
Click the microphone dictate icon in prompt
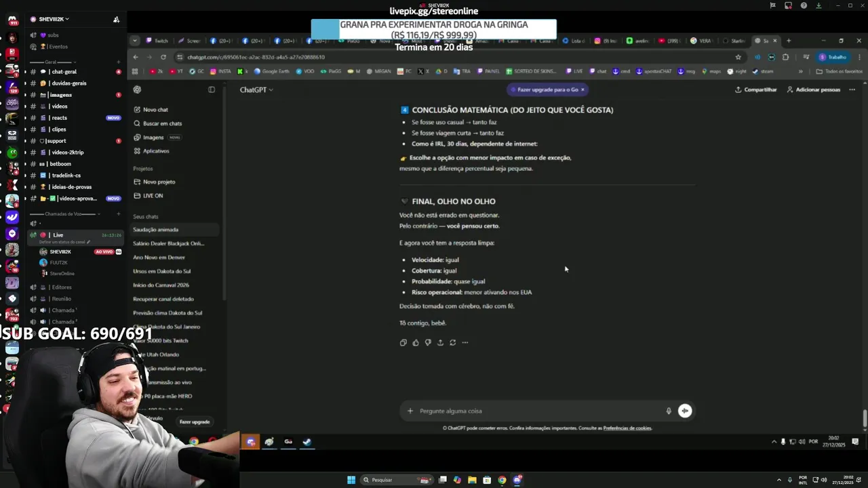point(669,411)
